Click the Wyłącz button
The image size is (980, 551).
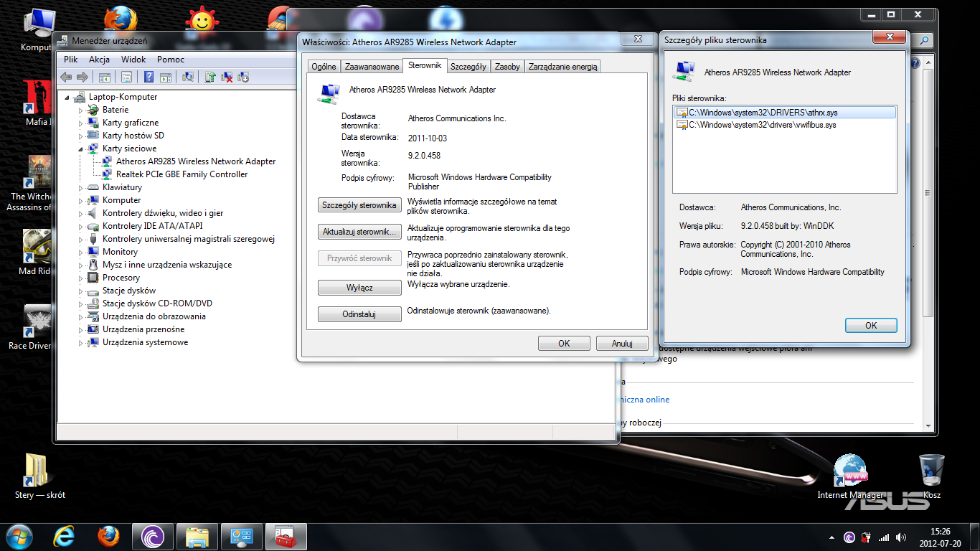click(359, 288)
